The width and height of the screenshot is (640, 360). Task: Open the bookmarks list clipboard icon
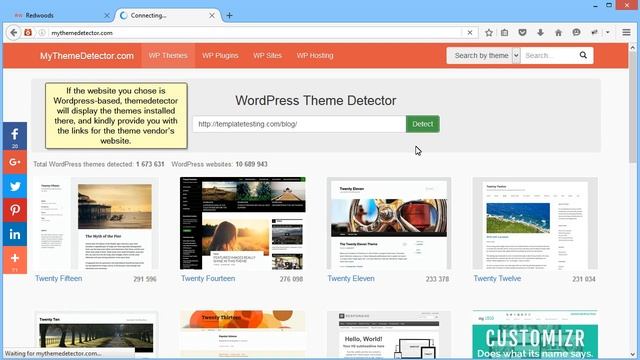(x=504, y=33)
